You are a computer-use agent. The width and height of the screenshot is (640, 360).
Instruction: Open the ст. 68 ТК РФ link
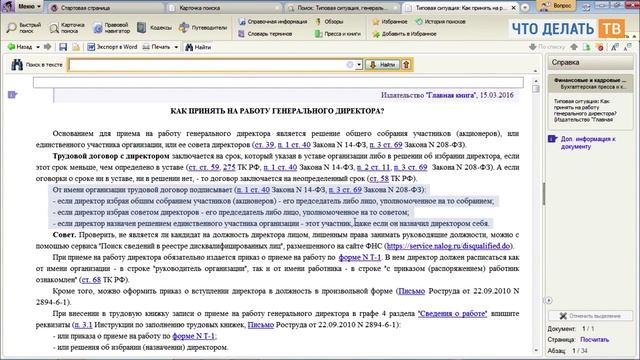tap(91, 280)
